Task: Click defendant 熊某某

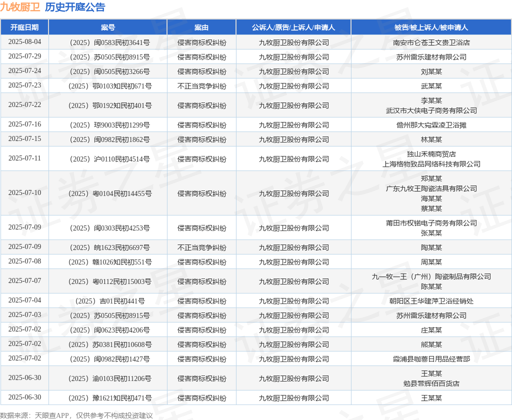Action: [x=431, y=344]
